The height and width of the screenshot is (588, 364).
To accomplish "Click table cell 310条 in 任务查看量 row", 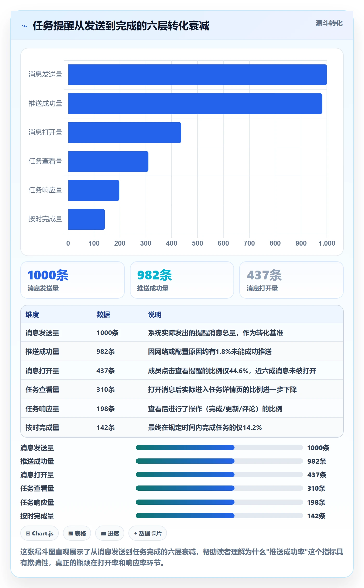I will click(x=106, y=389).
